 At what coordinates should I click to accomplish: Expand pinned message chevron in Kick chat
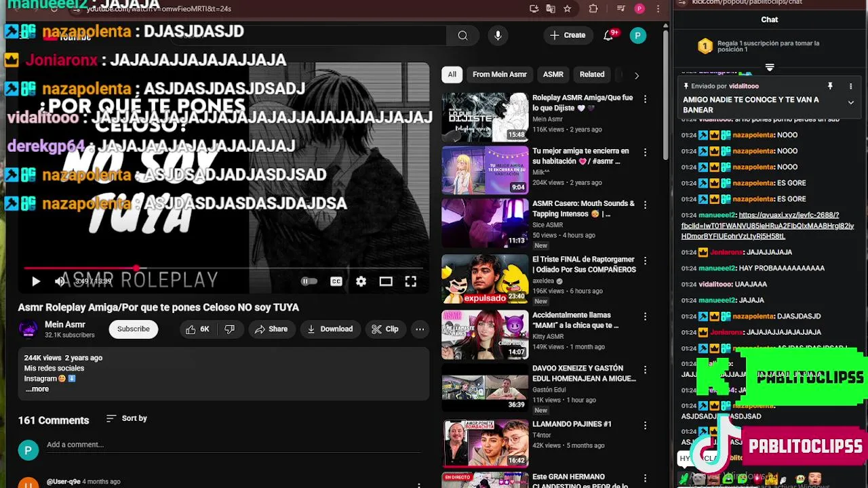850,103
